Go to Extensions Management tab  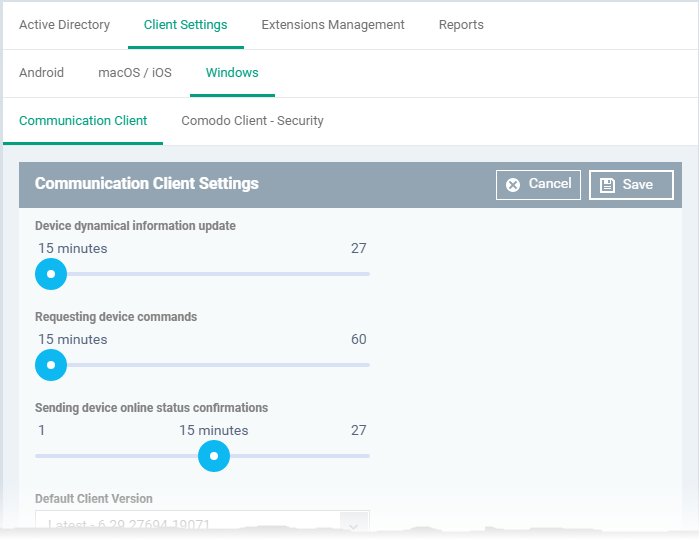pyautogui.click(x=333, y=25)
